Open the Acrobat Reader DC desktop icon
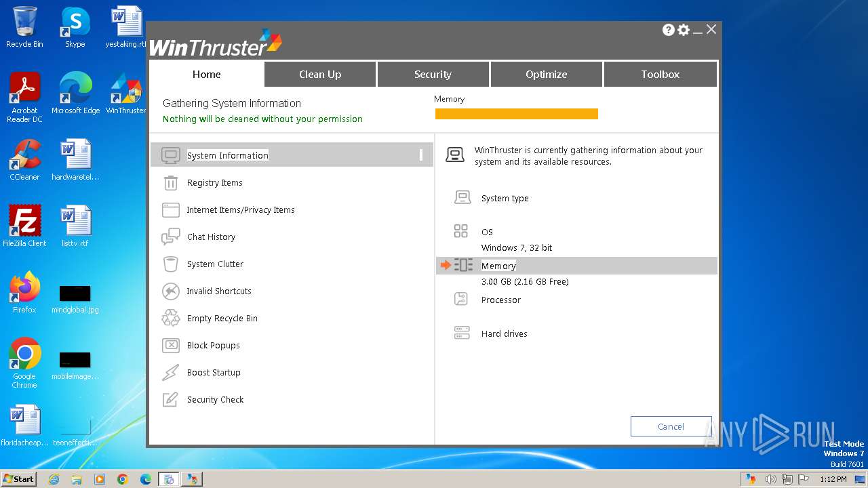This screenshot has height=488, width=868. 24,98
